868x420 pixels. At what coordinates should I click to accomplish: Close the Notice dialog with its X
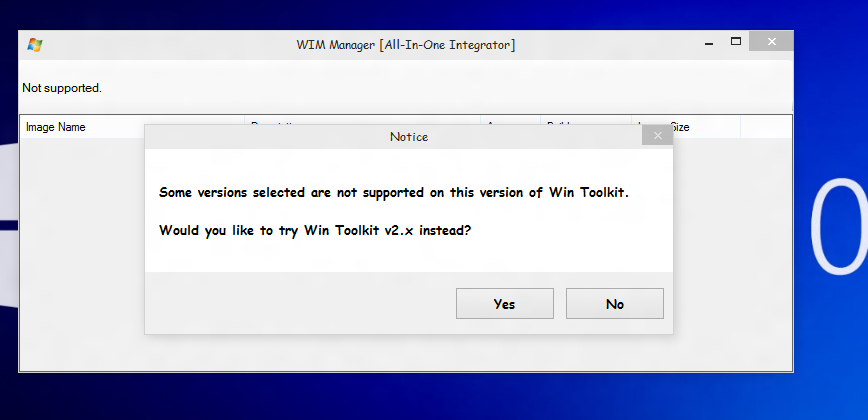(x=657, y=136)
